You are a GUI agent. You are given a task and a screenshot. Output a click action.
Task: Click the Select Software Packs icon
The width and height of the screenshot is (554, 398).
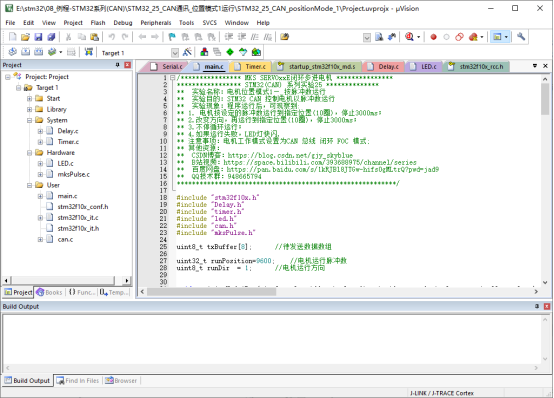pyautogui.click(x=243, y=52)
